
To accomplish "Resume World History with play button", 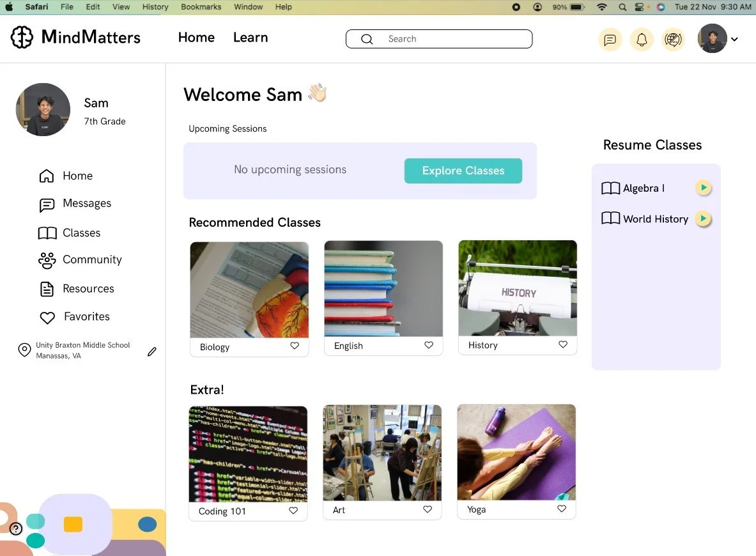I will (x=704, y=219).
